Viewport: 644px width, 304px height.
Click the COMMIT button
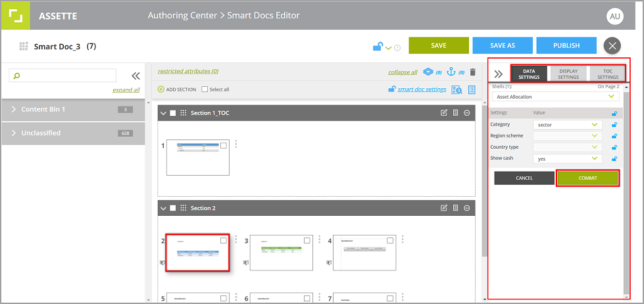pos(587,178)
